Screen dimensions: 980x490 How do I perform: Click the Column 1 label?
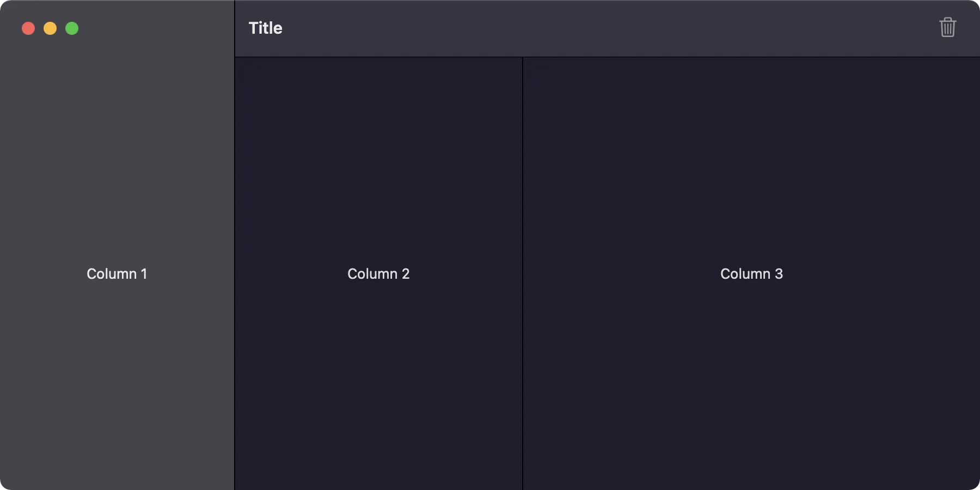point(117,274)
